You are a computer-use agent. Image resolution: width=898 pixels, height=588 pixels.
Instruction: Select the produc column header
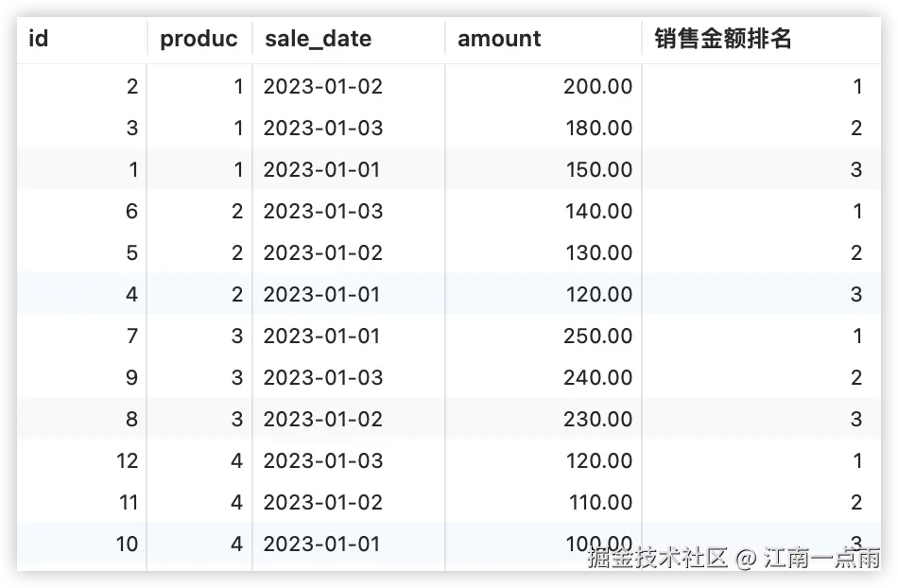pos(199,39)
